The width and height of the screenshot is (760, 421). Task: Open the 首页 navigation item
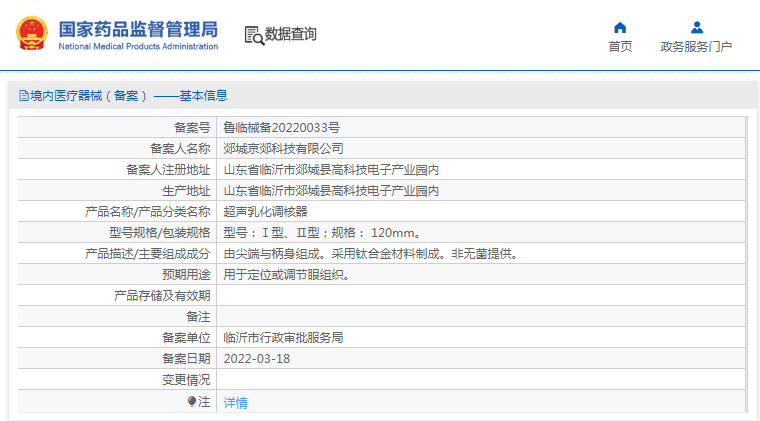click(620, 46)
